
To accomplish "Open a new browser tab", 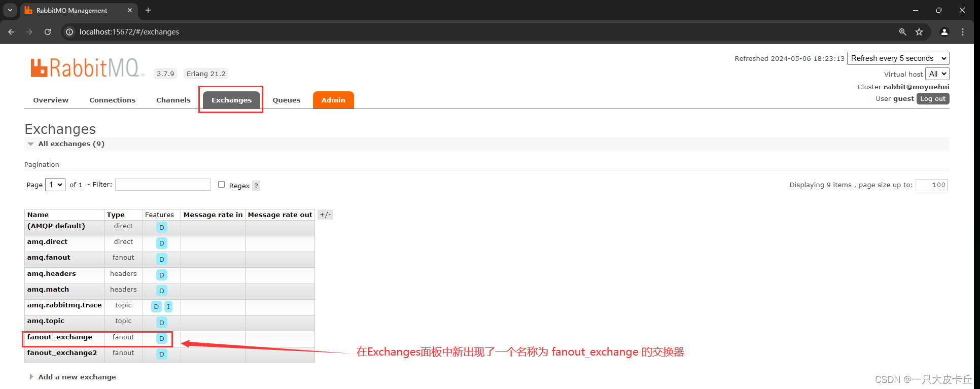I will tap(148, 10).
